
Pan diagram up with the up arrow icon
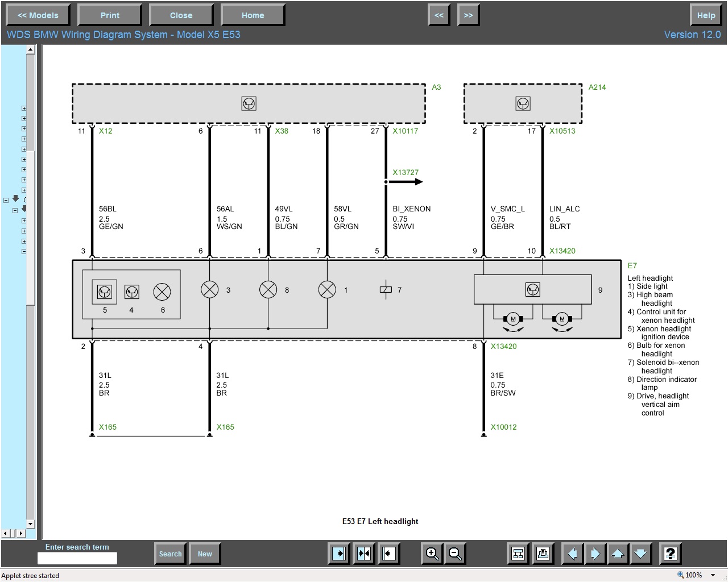pyautogui.click(x=618, y=554)
